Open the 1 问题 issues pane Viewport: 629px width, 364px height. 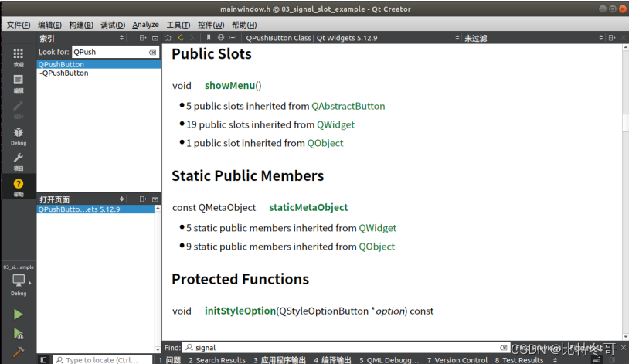[170, 360]
